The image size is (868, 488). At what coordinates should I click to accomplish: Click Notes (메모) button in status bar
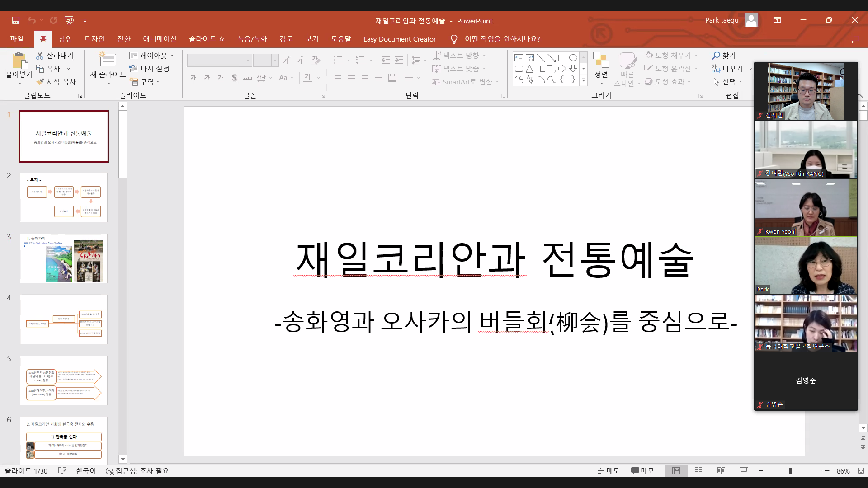(x=609, y=471)
